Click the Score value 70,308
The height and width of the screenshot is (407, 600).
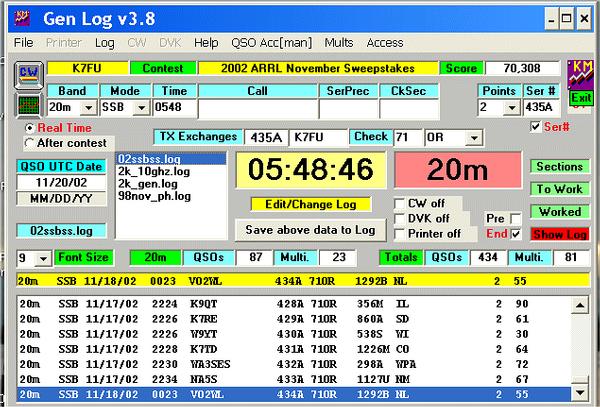click(x=522, y=68)
